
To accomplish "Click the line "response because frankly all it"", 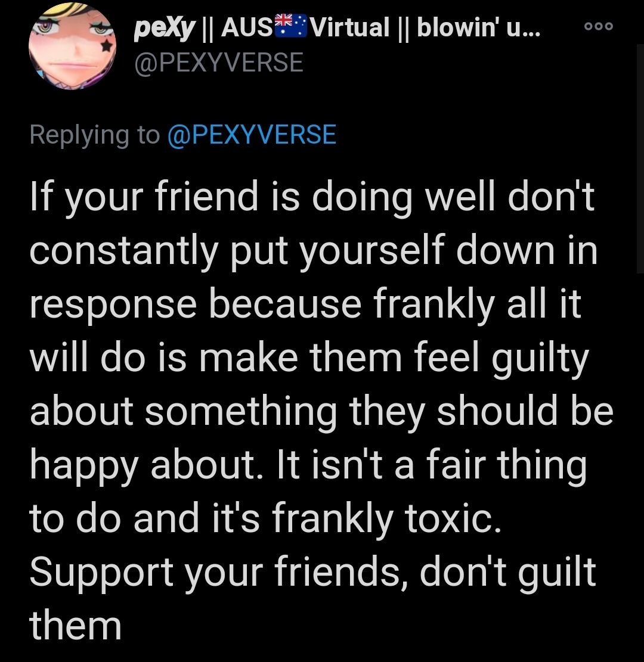I will coord(305,304).
